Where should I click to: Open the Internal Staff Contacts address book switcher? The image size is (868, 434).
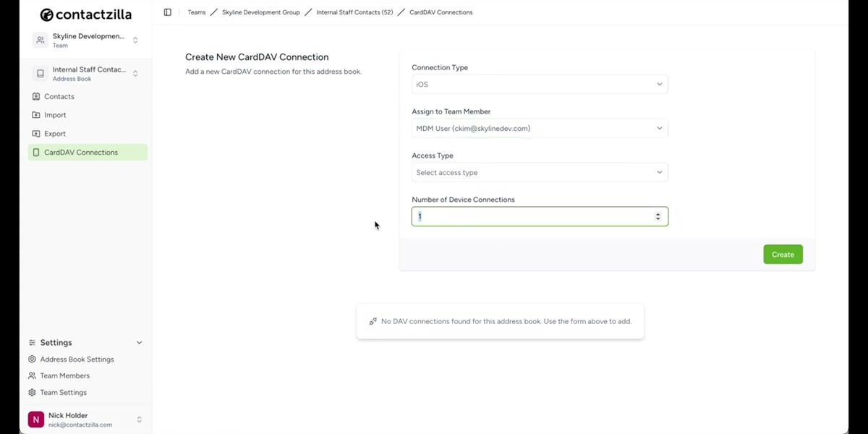coord(135,73)
